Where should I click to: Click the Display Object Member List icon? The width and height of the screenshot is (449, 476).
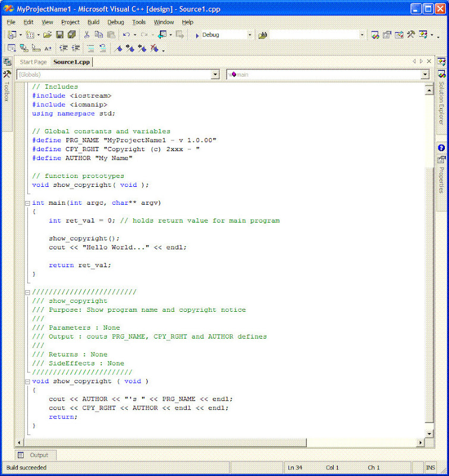(x=12, y=48)
